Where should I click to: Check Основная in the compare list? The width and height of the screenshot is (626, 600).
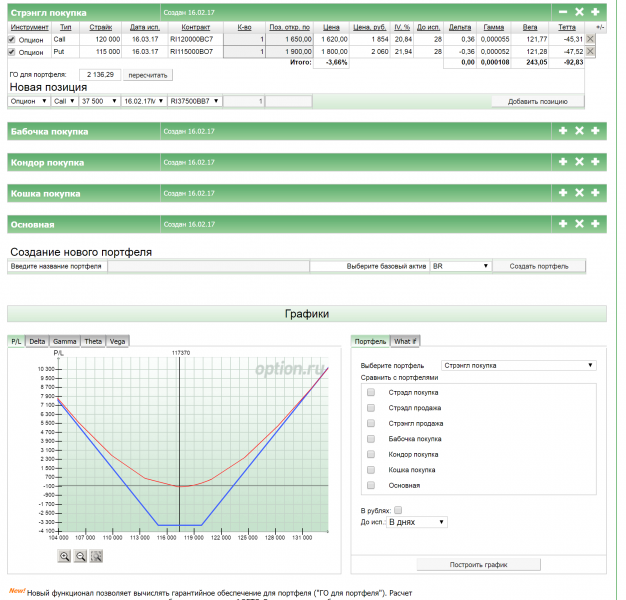tap(371, 485)
